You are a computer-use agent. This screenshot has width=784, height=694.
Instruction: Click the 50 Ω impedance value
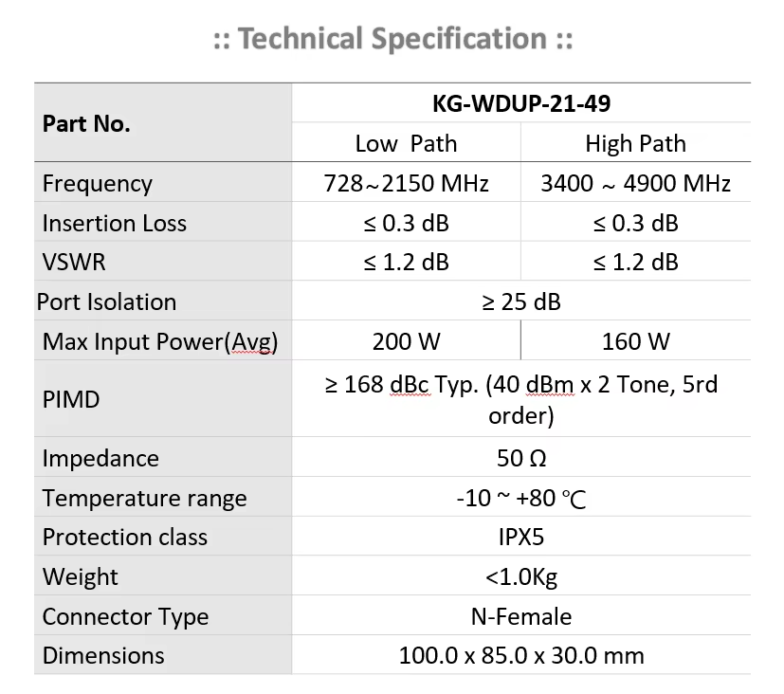pos(521,458)
